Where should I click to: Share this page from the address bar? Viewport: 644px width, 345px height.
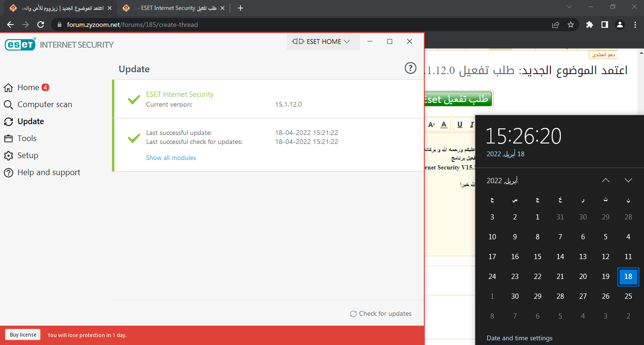(556, 25)
